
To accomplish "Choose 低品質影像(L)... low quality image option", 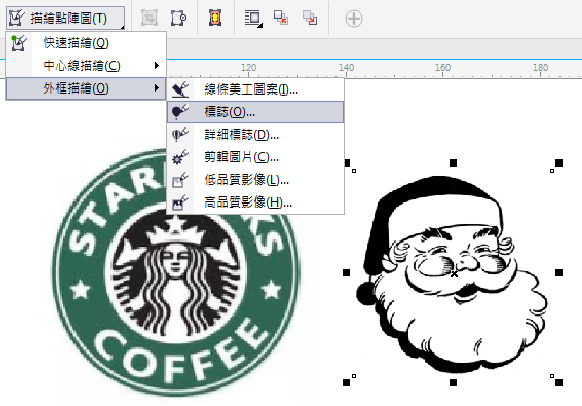I will point(255,180).
